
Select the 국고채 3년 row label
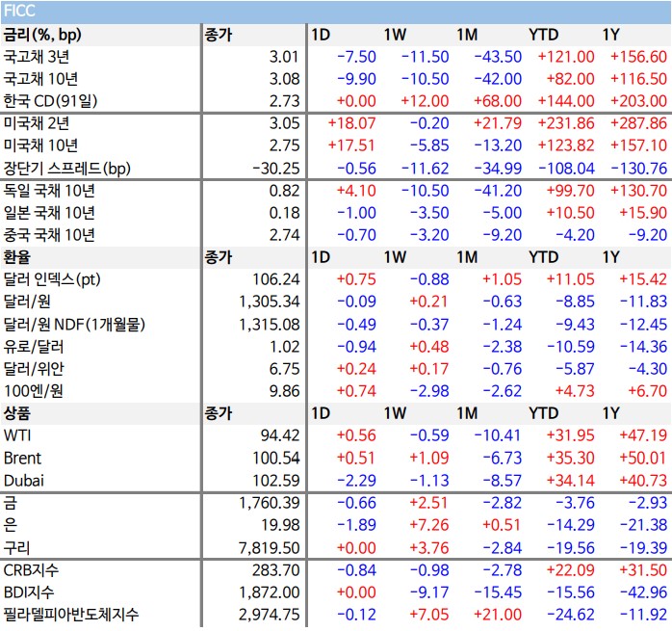coord(37,57)
